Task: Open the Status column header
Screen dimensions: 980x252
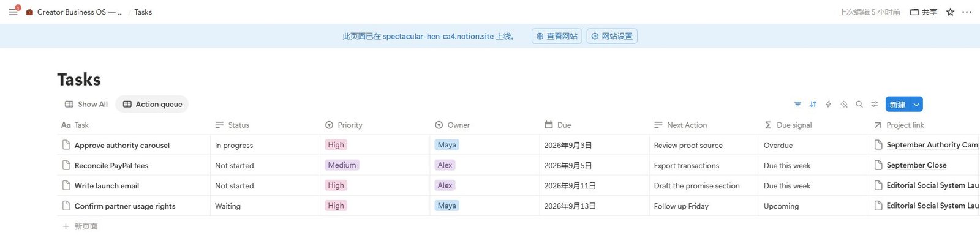Action: tap(265, 125)
